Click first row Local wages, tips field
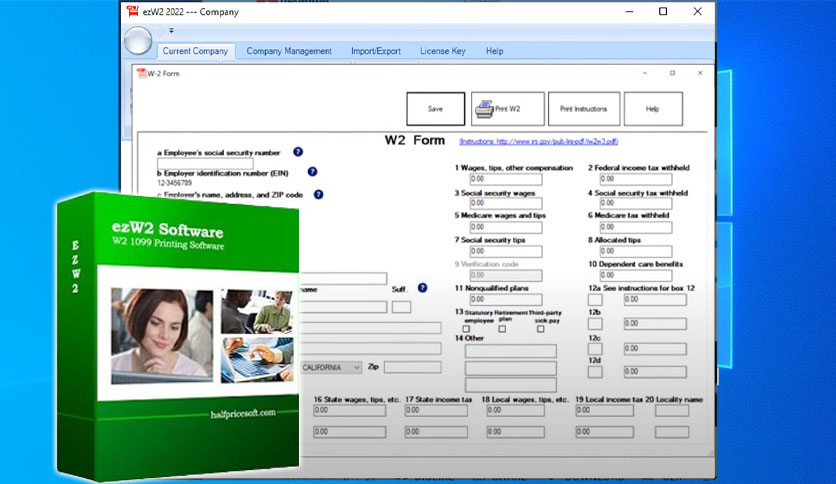The width and height of the screenshot is (836, 484). click(x=516, y=410)
